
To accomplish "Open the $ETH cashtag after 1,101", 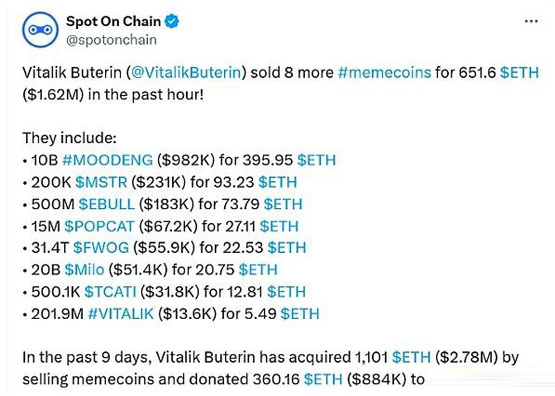I will click(x=411, y=357).
